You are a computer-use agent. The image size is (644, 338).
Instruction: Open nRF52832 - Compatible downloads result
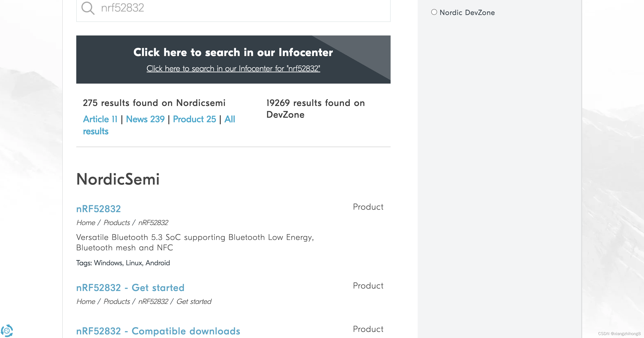[x=158, y=331]
